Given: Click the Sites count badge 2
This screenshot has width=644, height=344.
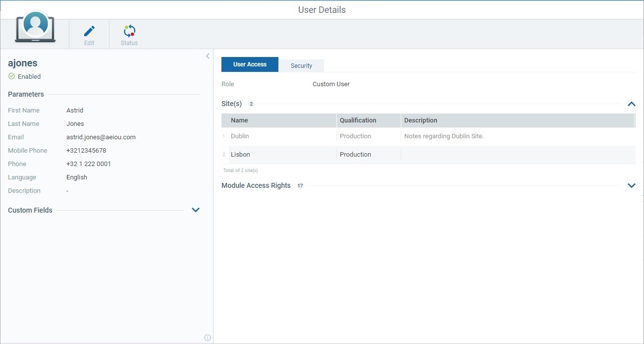Looking at the screenshot, I should tap(251, 104).
